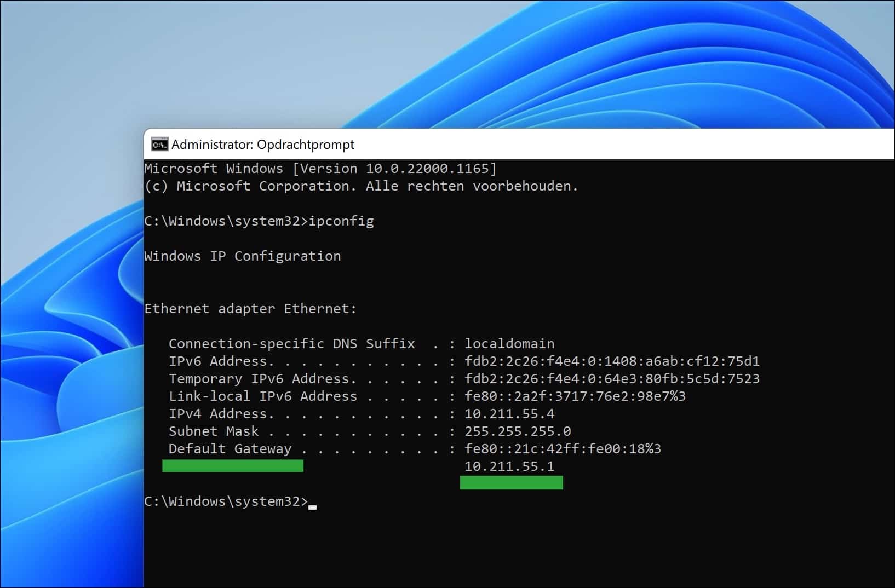The height and width of the screenshot is (588, 895).
Task: Click the typed 'ipconfig' command
Action: (x=341, y=221)
